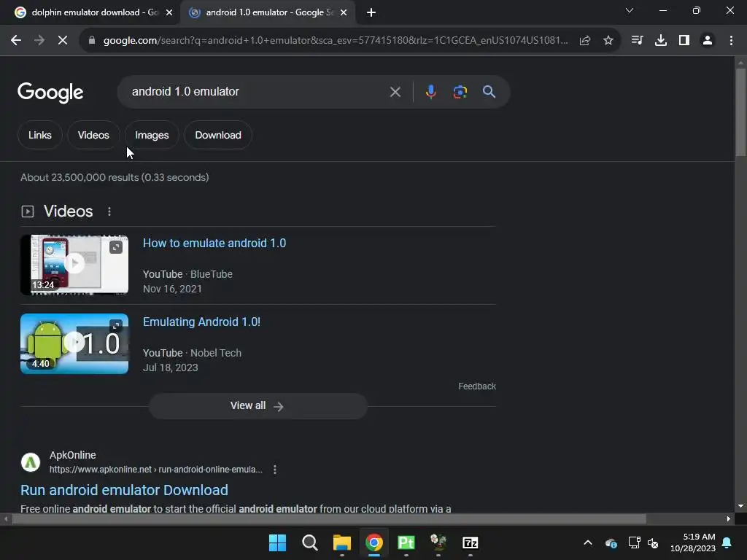Click the ApkOnline site favicon

[x=31, y=462]
